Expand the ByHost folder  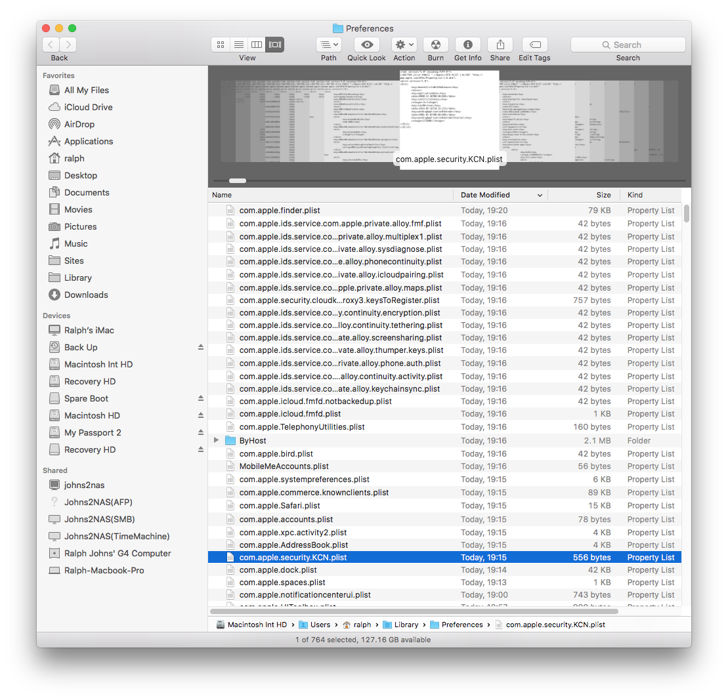216,440
